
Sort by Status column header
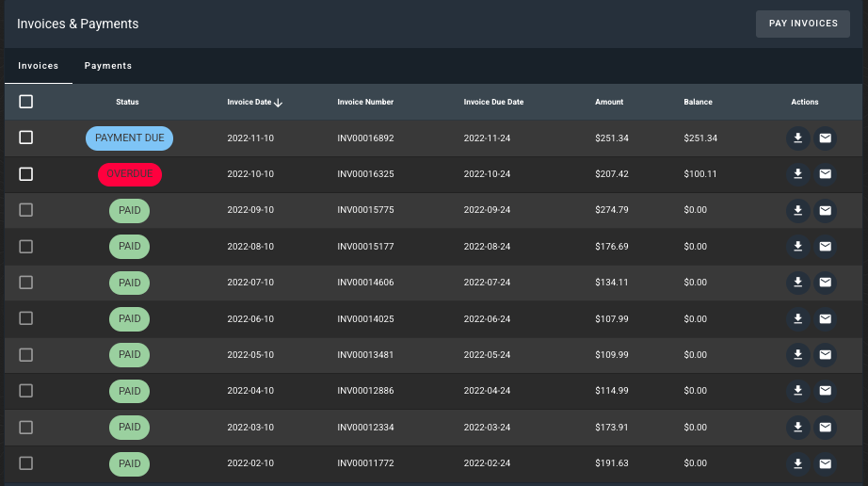tap(127, 102)
